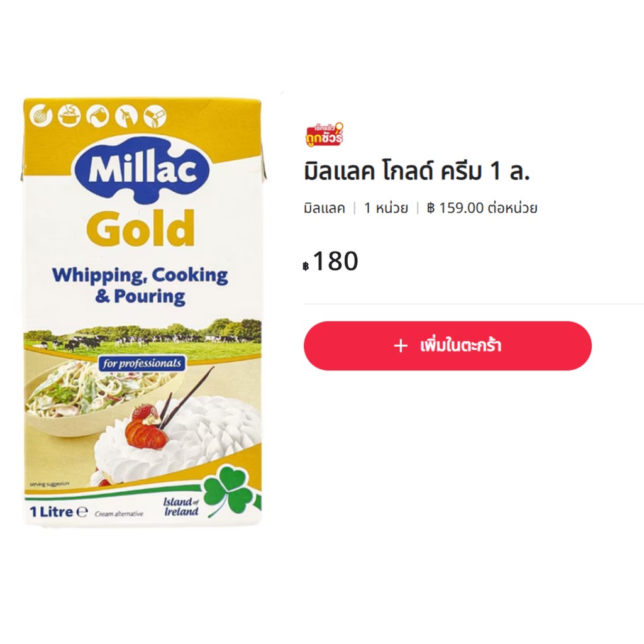This screenshot has height=644, width=644.
Task: Click the for professionals blue badge
Action: [x=142, y=364]
